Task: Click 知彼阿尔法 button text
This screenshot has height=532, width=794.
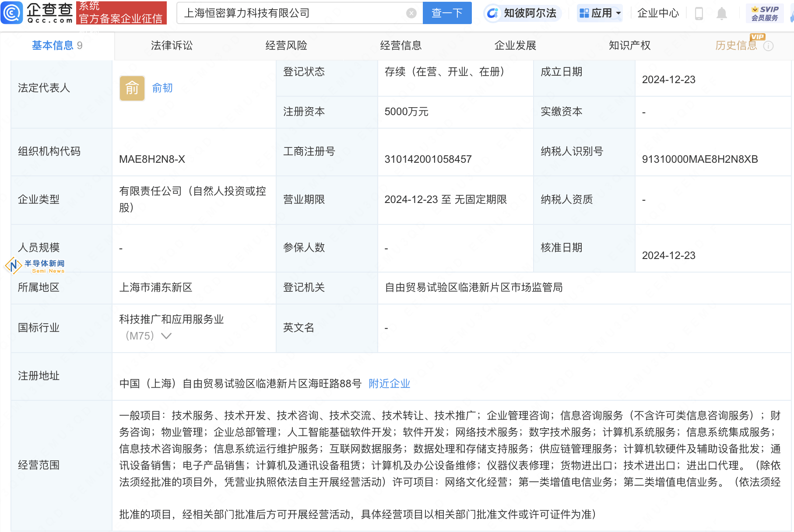Action: pos(530,13)
